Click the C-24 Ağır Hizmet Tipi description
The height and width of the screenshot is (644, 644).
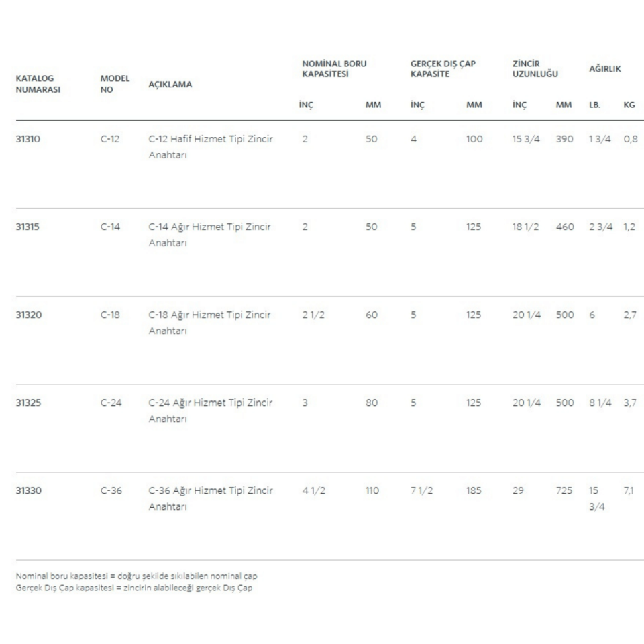211,411
